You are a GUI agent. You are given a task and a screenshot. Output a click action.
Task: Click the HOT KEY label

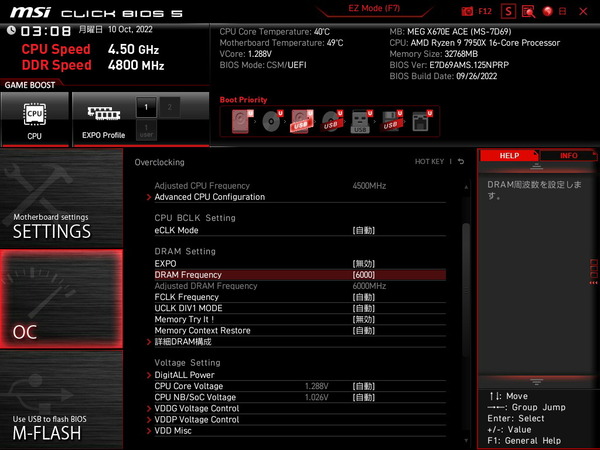tap(429, 161)
